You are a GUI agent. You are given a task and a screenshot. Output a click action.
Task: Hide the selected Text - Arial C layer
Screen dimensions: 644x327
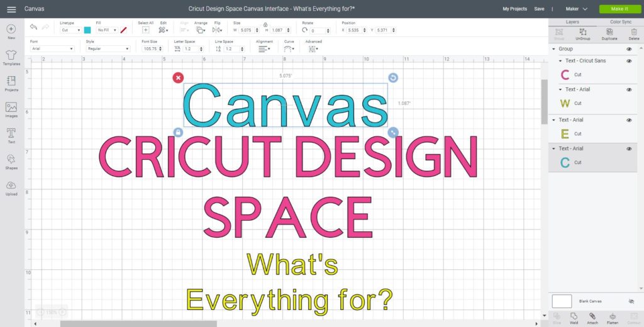click(629, 148)
